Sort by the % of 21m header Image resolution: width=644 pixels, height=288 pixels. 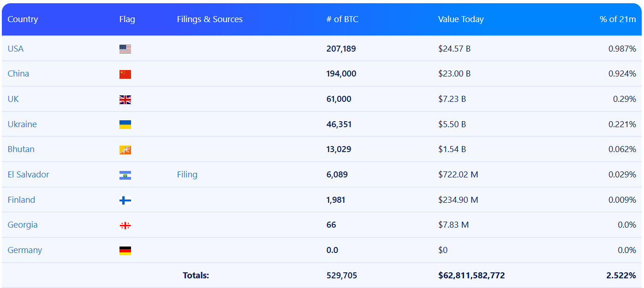point(617,19)
